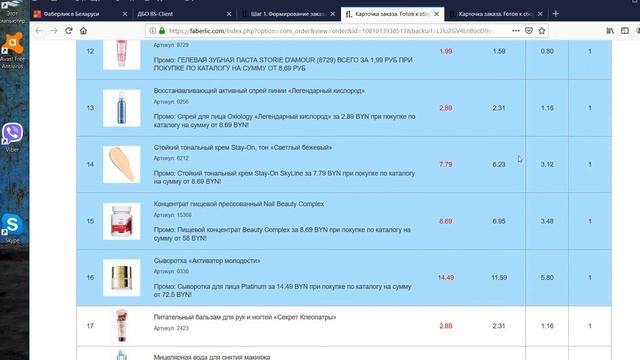The image size is (640, 360).
Task: Open the browser home page
Action: [x=83, y=31]
